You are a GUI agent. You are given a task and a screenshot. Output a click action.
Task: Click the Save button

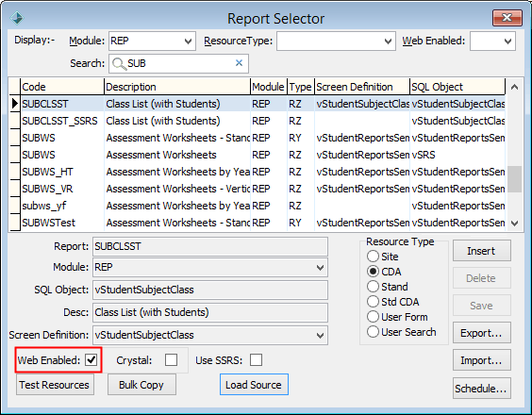pyautogui.click(x=481, y=306)
